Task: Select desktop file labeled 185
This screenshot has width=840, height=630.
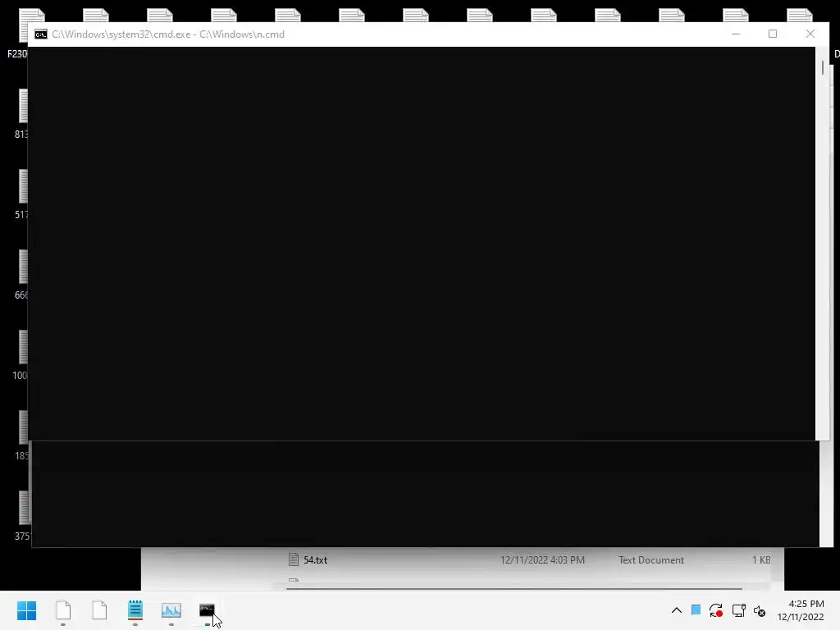Action: coord(21,436)
